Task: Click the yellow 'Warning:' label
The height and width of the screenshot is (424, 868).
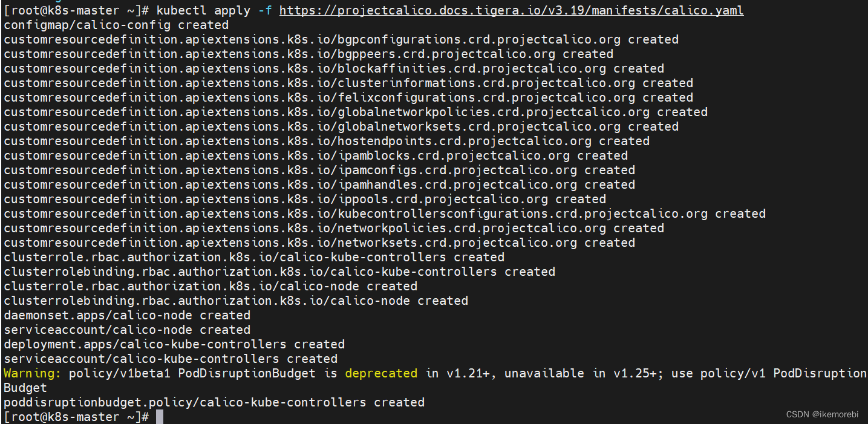Action: tap(33, 373)
